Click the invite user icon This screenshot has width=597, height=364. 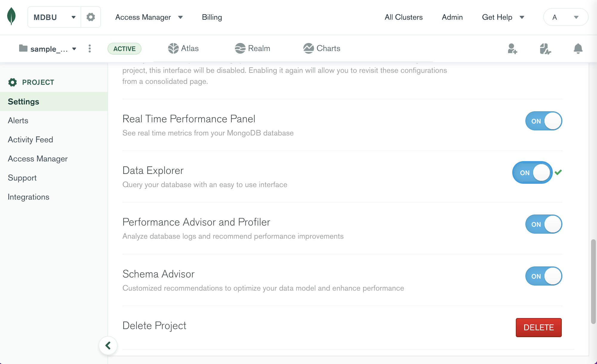[x=512, y=49]
